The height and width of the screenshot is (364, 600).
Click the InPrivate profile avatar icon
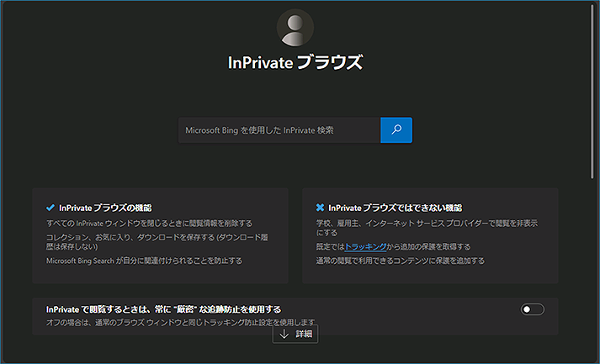295,28
